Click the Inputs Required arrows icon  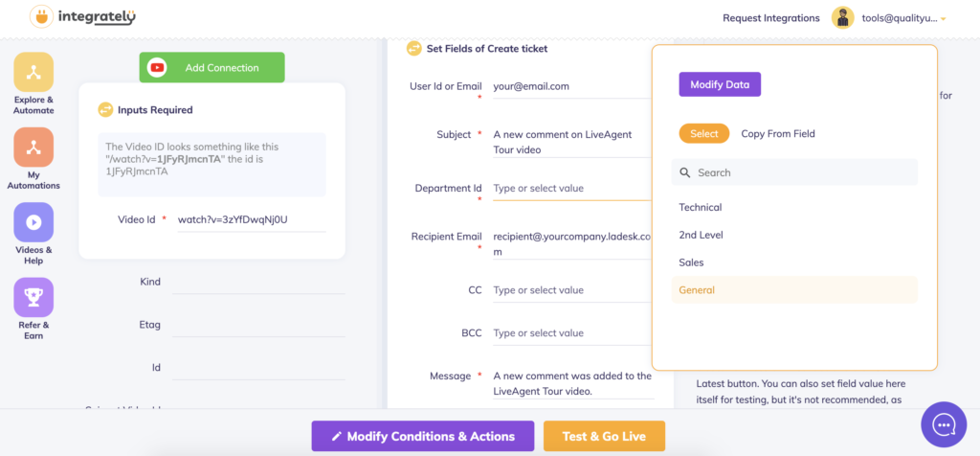105,110
